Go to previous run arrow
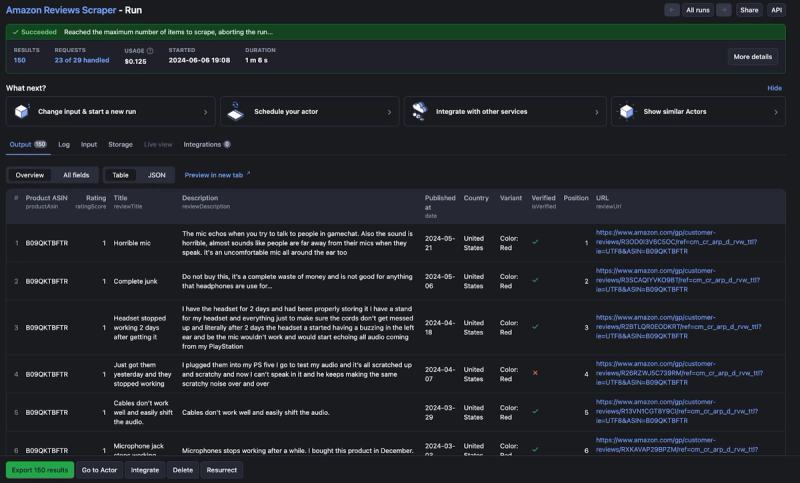Image resolution: width=800 pixels, height=483 pixels. [671, 10]
